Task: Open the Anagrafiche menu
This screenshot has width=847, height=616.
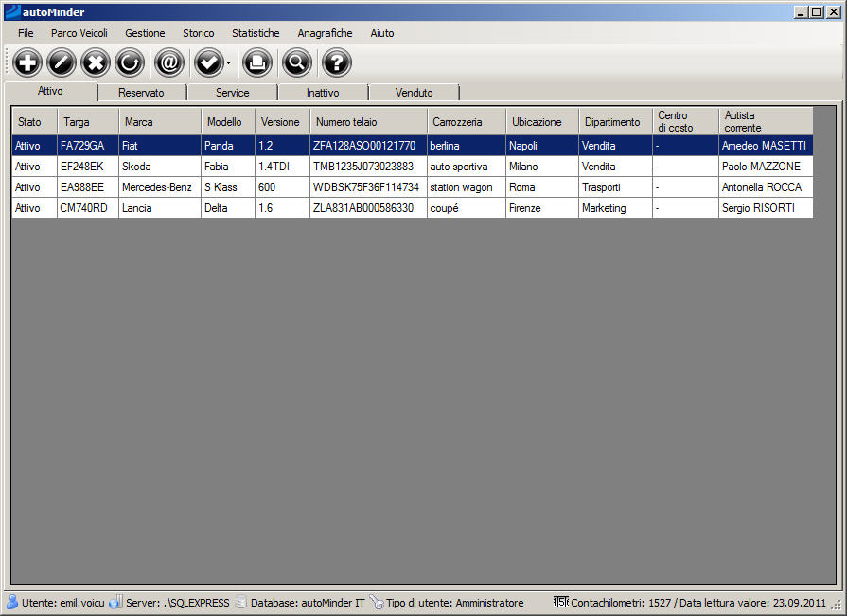Action: tap(325, 33)
